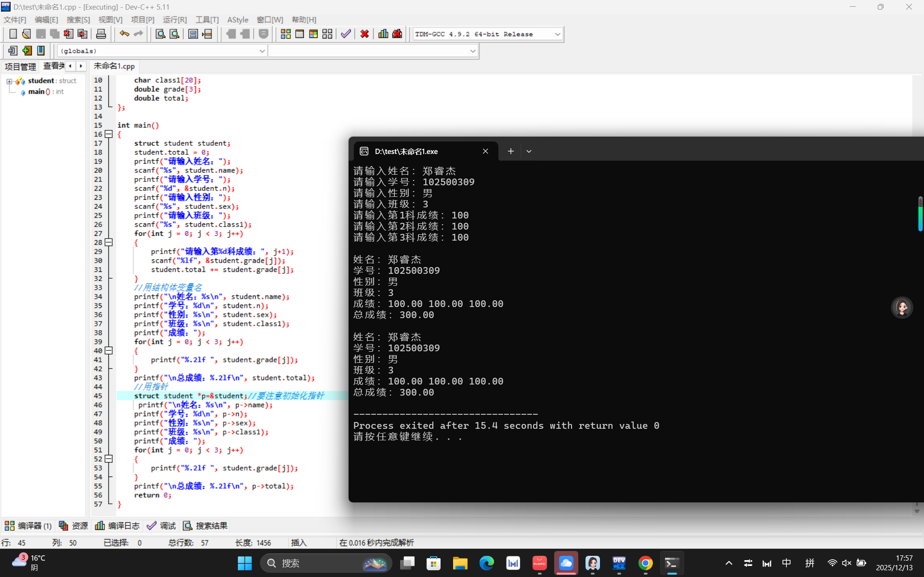Select main() : int in the class tree
Screen dimensions: 924x577
tap(46, 91)
